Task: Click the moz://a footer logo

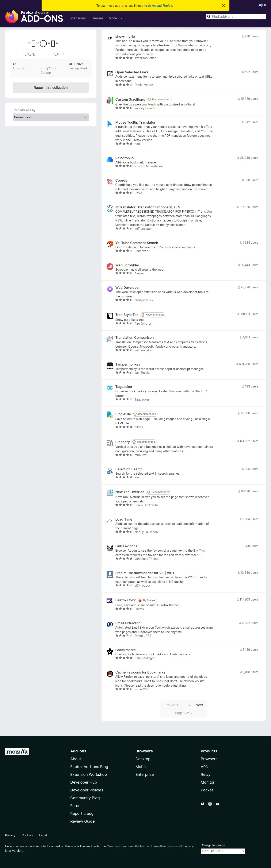Action: point(17,751)
